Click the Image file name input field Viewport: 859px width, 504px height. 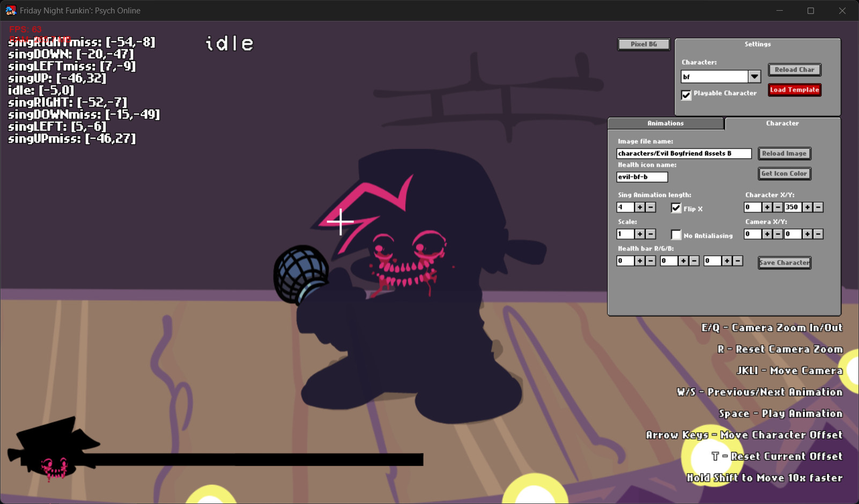(684, 153)
